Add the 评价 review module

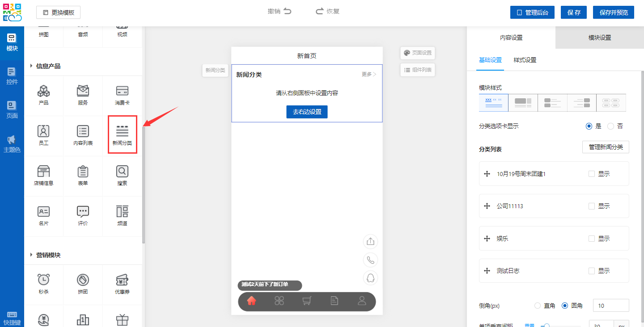83,215
